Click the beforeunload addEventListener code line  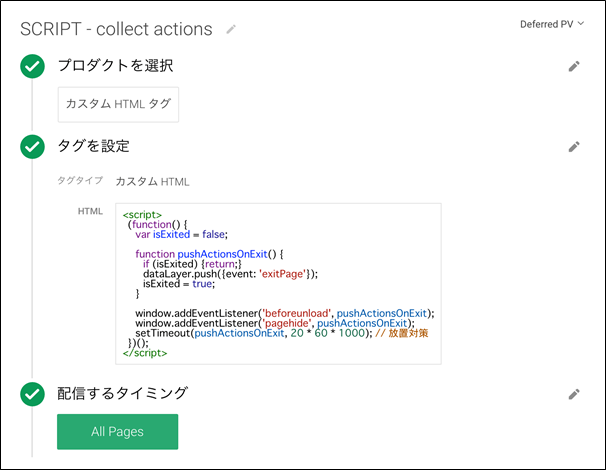point(285,313)
